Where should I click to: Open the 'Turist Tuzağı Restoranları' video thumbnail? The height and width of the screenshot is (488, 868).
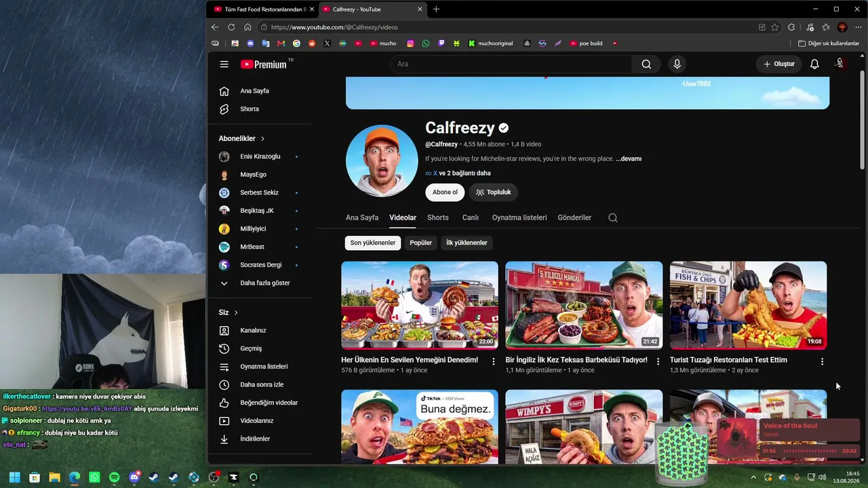pyautogui.click(x=748, y=306)
